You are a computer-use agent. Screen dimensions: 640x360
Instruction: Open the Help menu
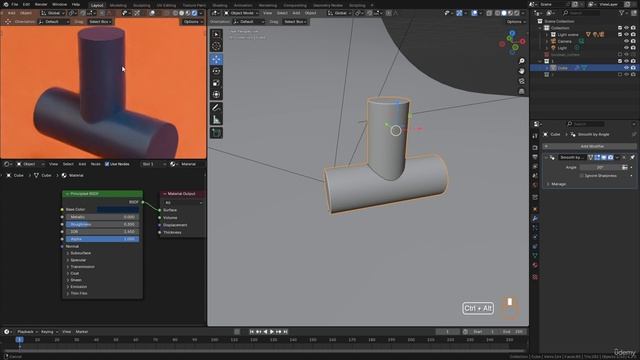[x=76, y=4]
